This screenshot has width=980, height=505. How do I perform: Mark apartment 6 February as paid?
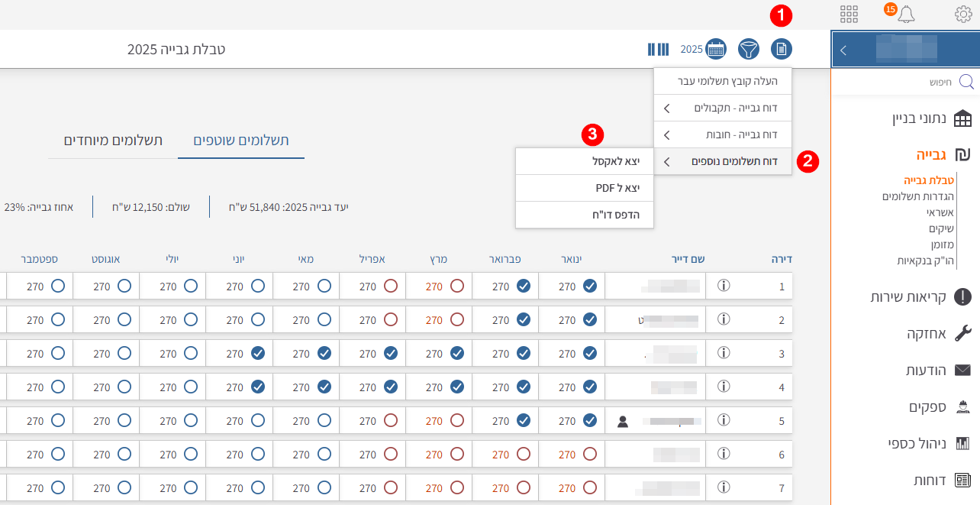524,454
